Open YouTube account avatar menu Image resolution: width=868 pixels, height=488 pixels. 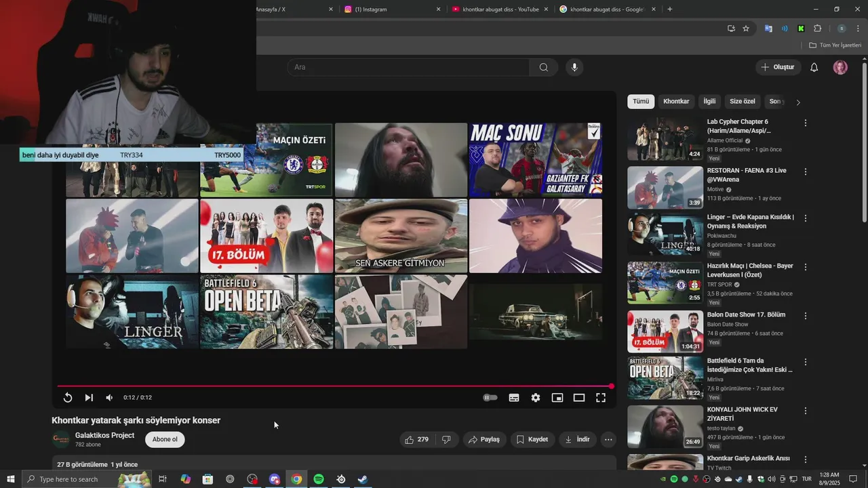coord(840,67)
